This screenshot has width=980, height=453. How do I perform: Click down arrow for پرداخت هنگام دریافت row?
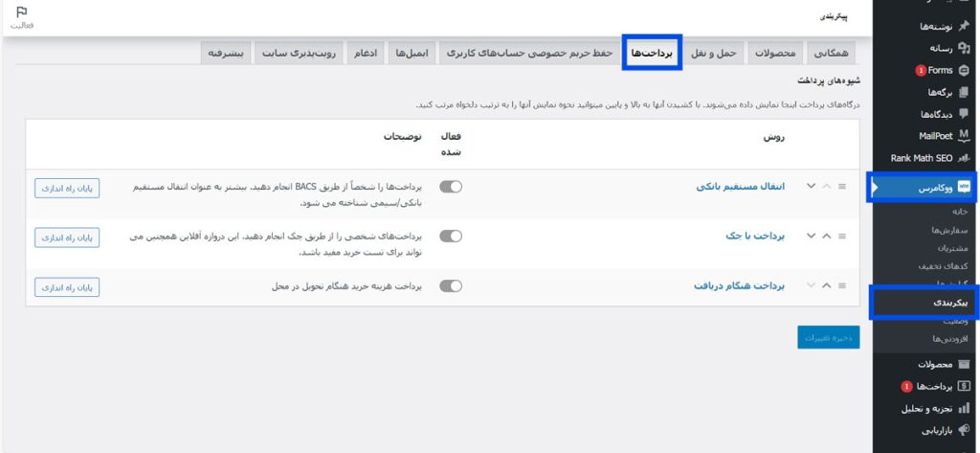coord(812,285)
